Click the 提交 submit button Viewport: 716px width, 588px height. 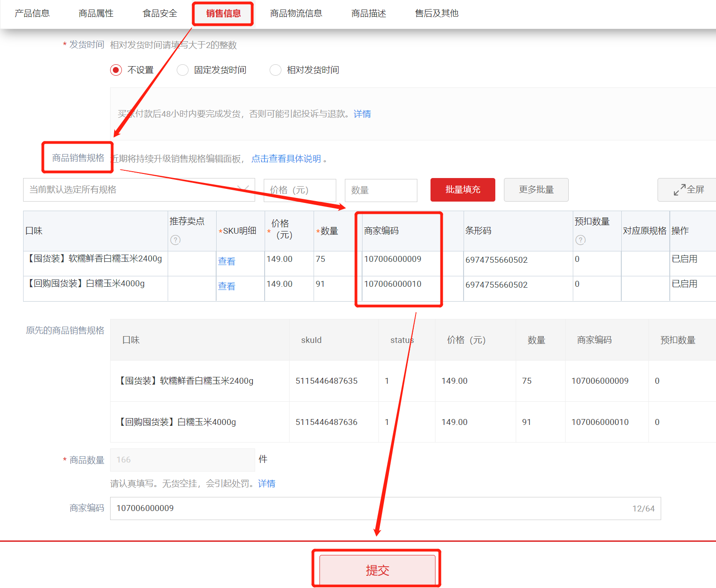377,570
